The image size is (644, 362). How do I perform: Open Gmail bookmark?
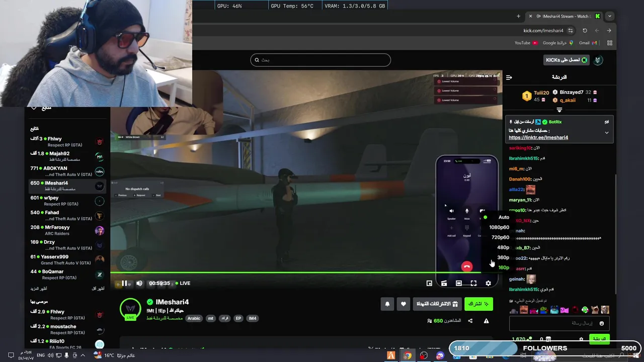tap(588, 43)
